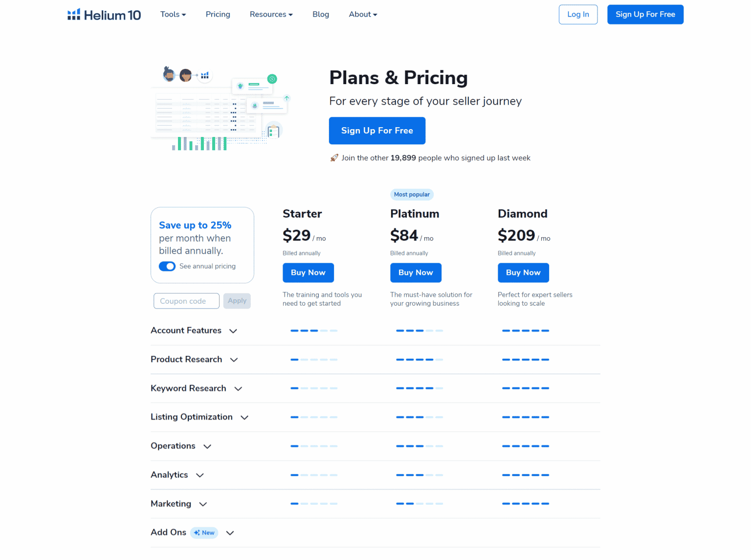
Task: Toggle the See annual pricing switch
Action: 167,267
